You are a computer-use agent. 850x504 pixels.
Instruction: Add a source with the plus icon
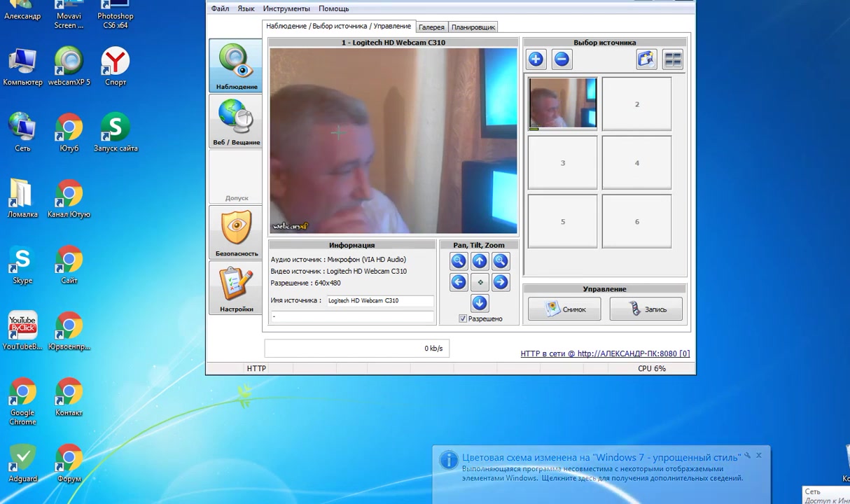536,59
